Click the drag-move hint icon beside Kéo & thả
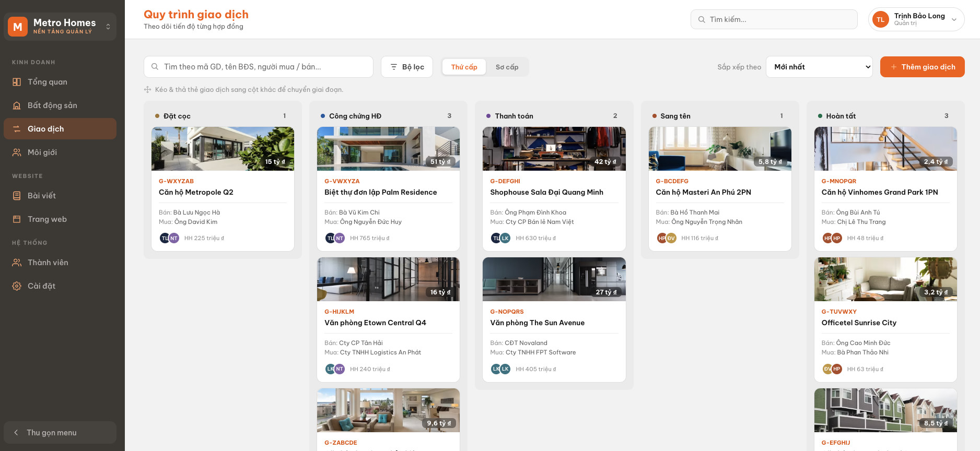Screen dimensions: 980x451 click(147, 90)
